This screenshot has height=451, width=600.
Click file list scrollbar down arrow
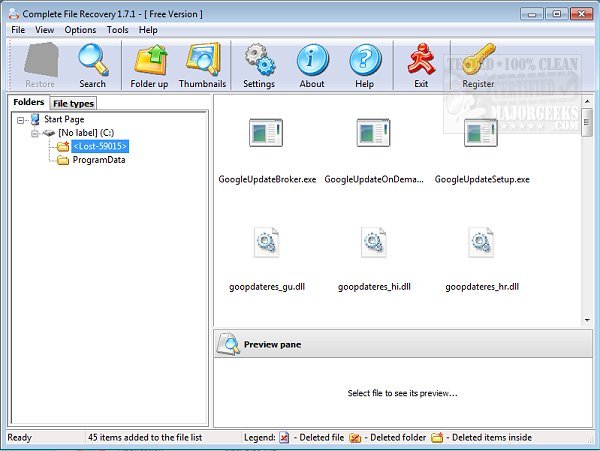point(587,320)
